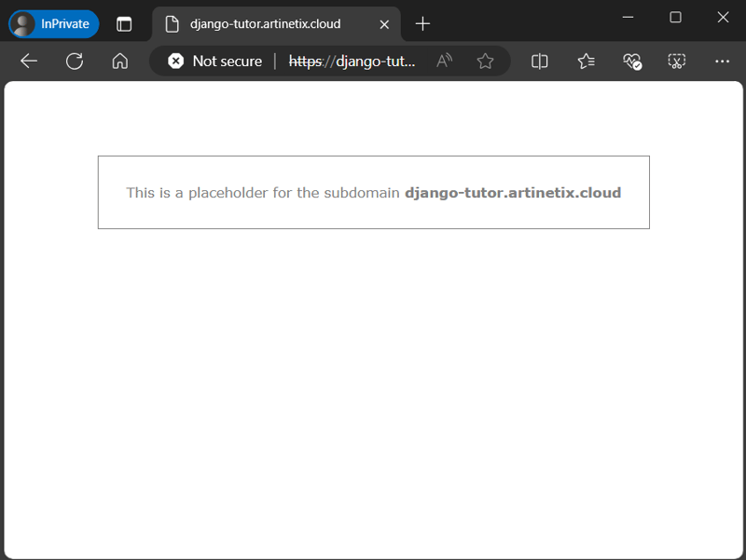Open a new tab with plus button

pyautogui.click(x=422, y=24)
